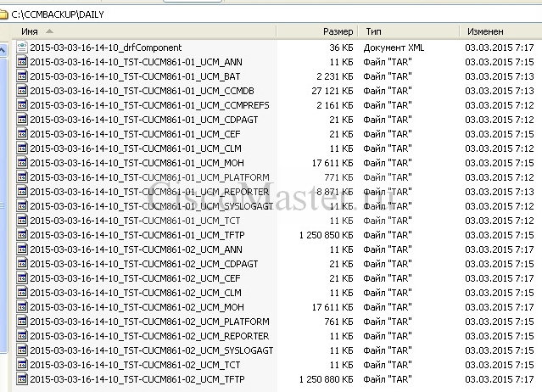Viewport: 542px width, 392px height.
Task: Click the TAR icon for 02_UCM_PLATFORM
Action: [x=22, y=322]
